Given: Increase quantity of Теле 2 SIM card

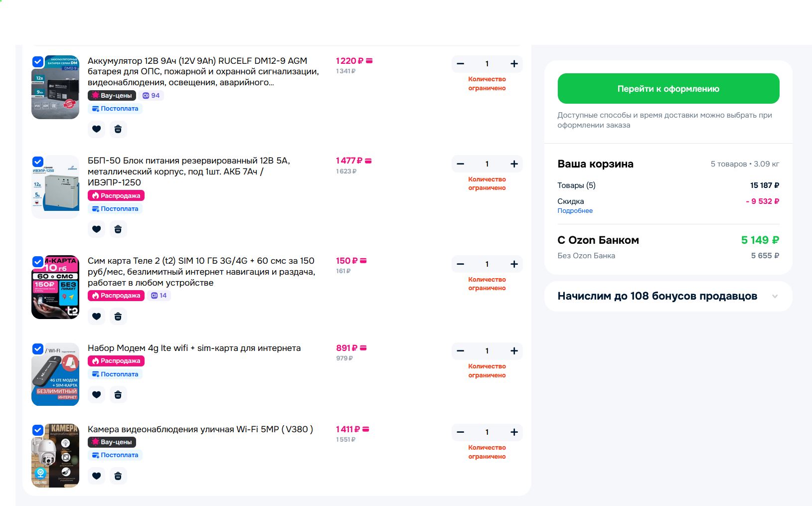Looking at the screenshot, I should point(514,264).
